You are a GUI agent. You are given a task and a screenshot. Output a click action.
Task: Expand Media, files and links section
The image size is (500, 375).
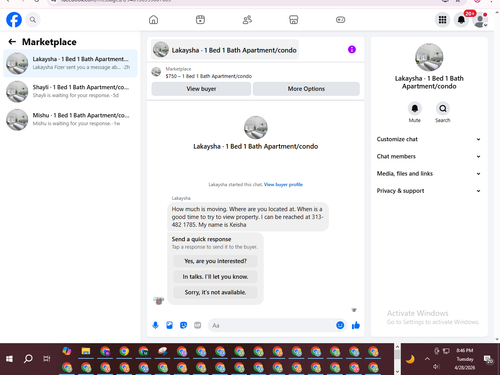tap(429, 174)
